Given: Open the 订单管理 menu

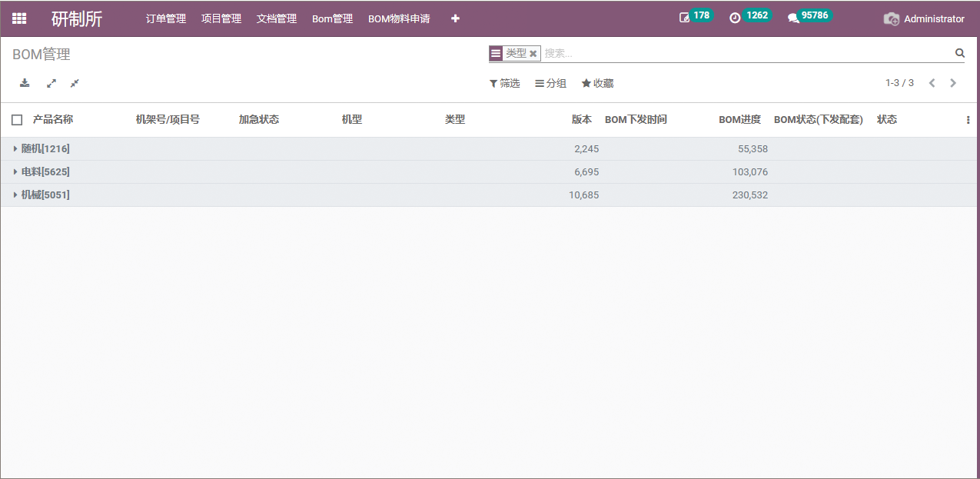Looking at the screenshot, I should (x=166, y=18).
